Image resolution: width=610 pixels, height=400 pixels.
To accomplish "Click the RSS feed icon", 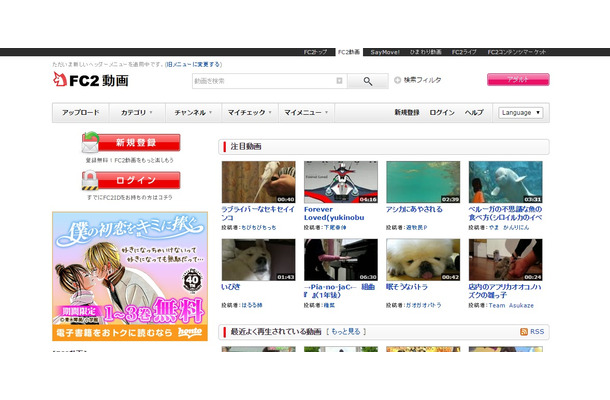I will click(524, 332).
